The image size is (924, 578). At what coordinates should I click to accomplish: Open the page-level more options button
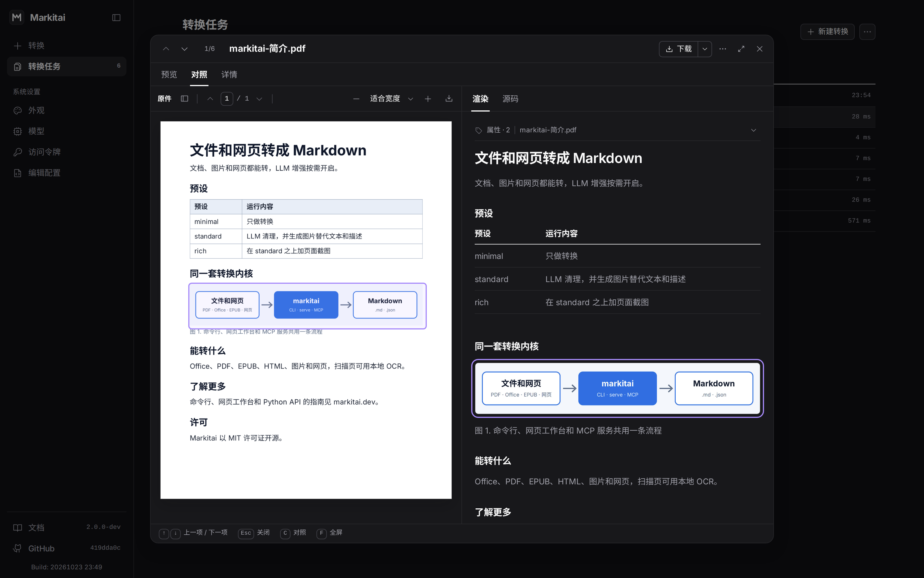[867, 32]
